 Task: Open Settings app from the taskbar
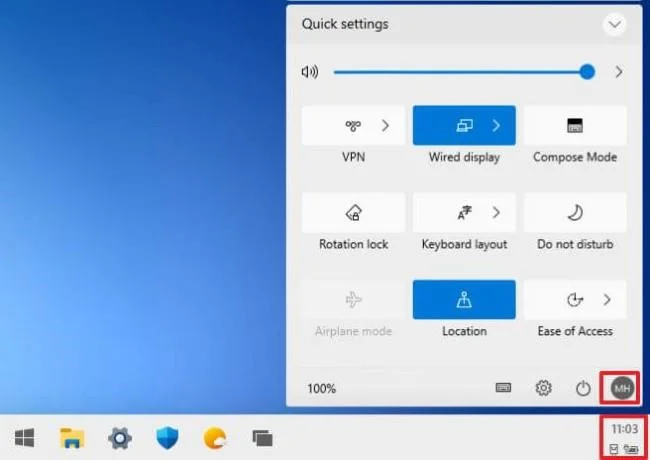coord(120,438)
